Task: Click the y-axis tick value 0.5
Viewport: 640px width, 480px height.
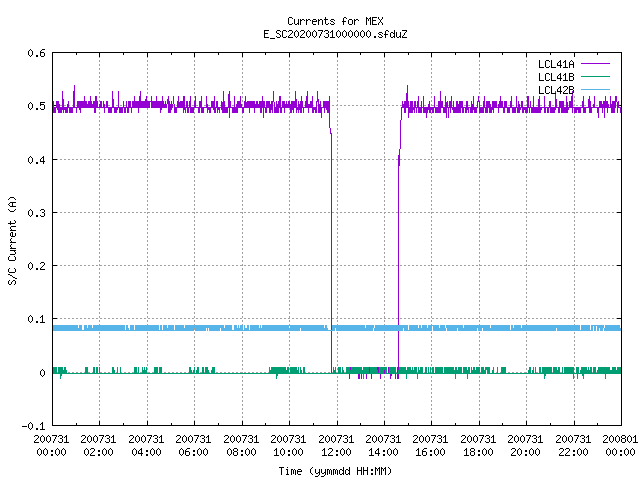Action: (x=37, y=106)
